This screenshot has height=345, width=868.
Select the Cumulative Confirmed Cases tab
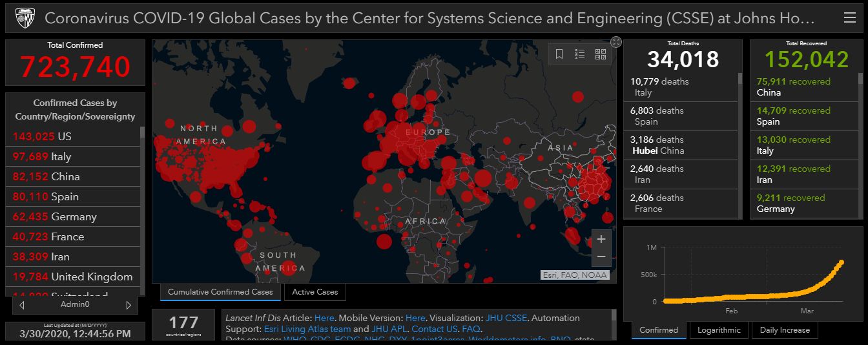[220, 292]
